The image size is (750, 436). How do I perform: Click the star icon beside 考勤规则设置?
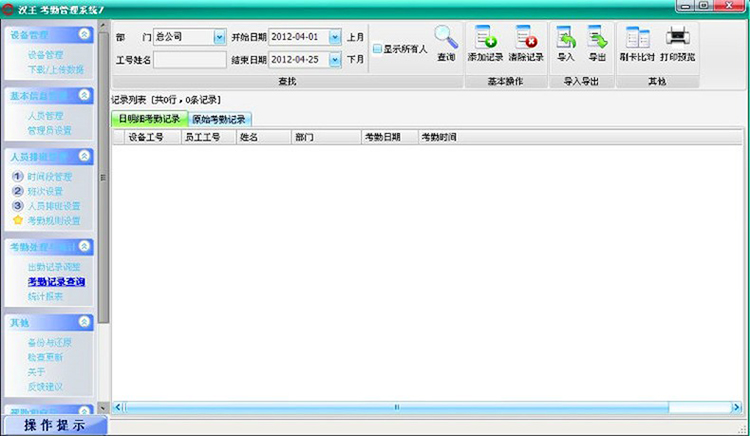pos(18,220)
